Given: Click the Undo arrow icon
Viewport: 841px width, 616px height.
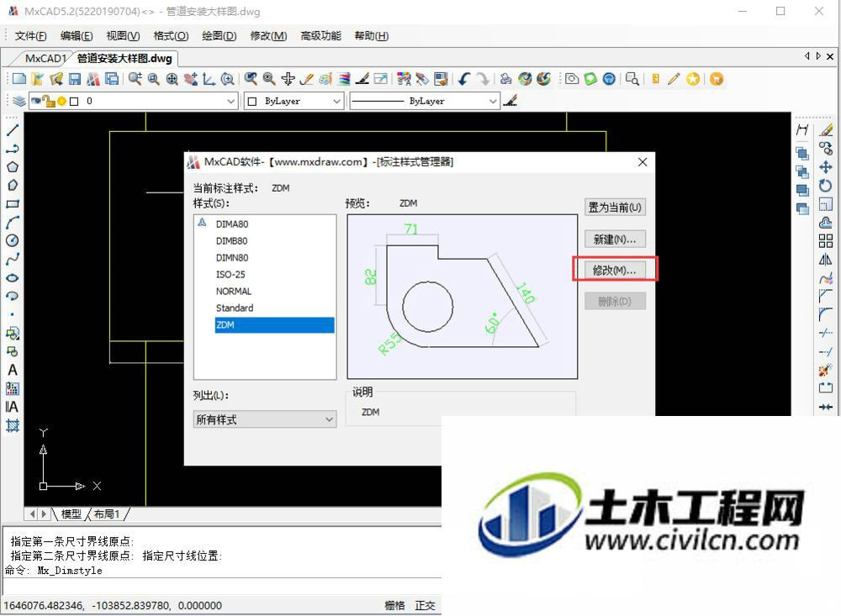Looking at the screenshot, I should pyautogui.click(x=464, y=79).
